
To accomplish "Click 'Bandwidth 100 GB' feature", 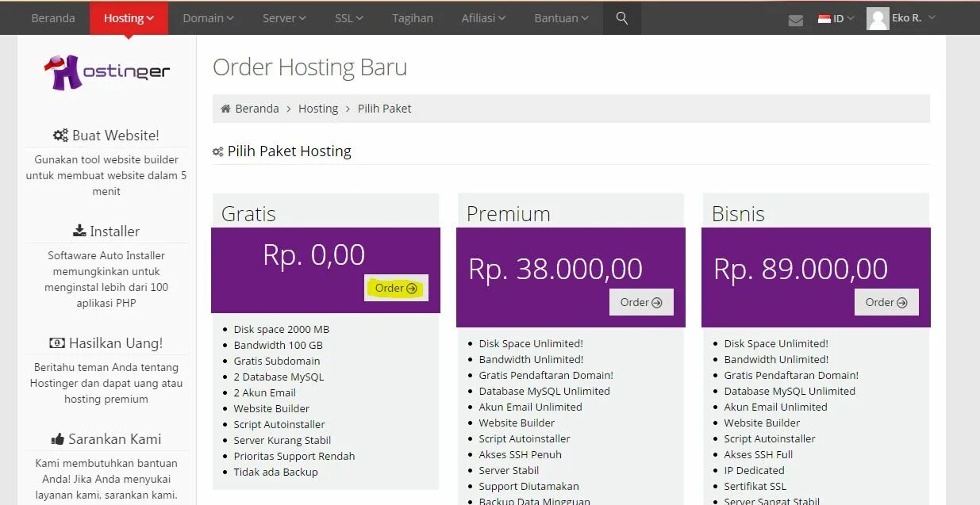I will [x=278, y=345].
